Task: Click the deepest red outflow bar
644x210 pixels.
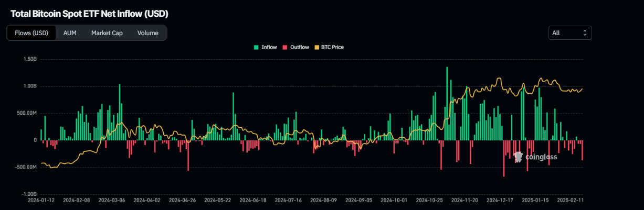Action: click(504, 158)
